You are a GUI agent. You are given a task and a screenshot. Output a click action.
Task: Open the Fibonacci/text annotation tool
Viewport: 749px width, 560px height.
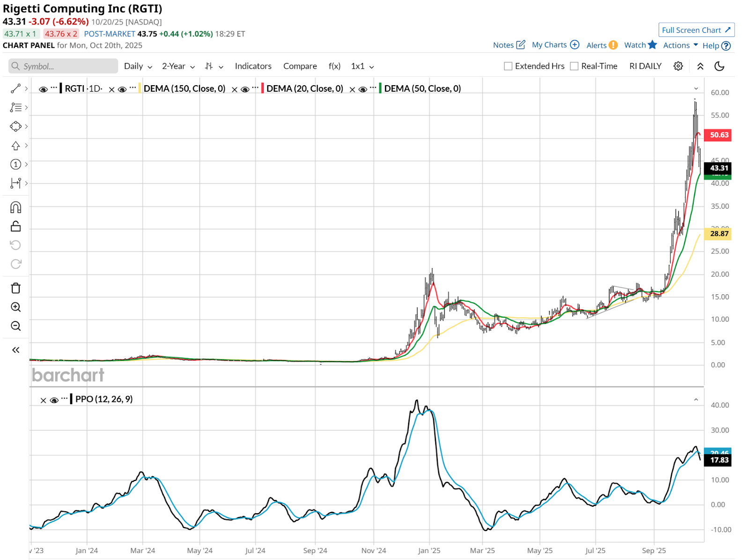coord(15,107)
